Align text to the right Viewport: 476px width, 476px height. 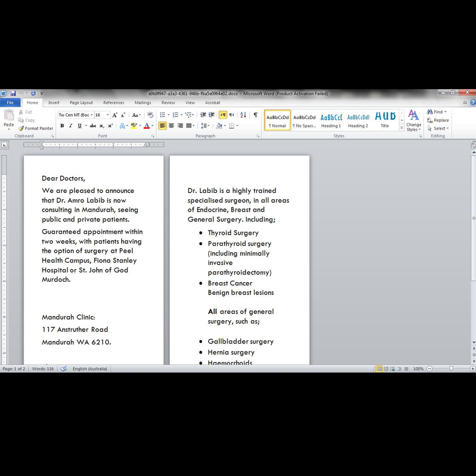(180, 126)
